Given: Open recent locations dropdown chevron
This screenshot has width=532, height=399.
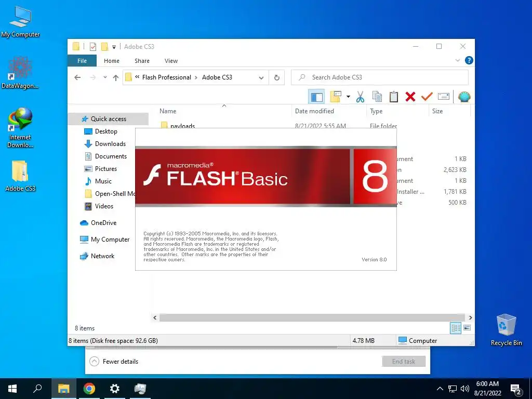Looking at the screenshot, I should [x=105, y=77].
